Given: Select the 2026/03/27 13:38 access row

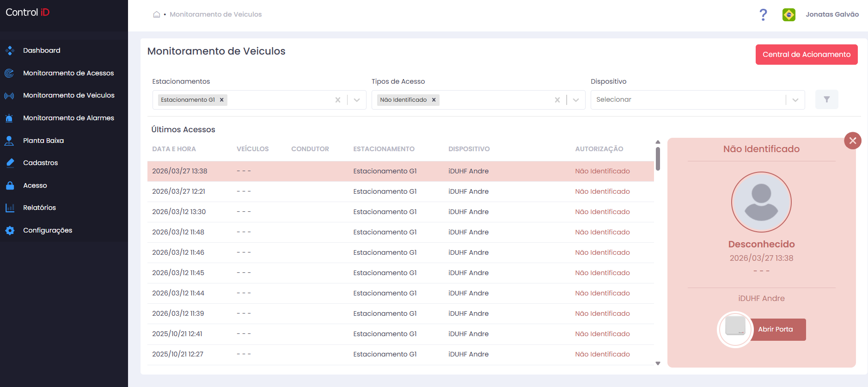Looking at the screenshot, I should [400, 171].
